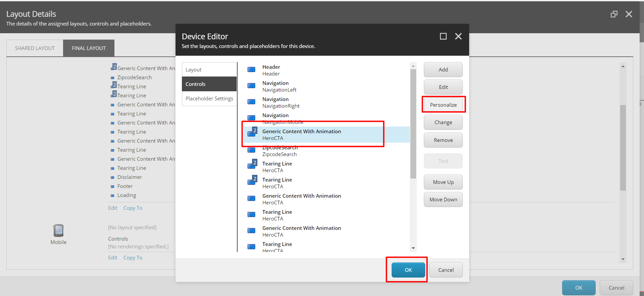Click the personalized Generic Content With Animation icon

pyautogui.click(x=252, y=132)
